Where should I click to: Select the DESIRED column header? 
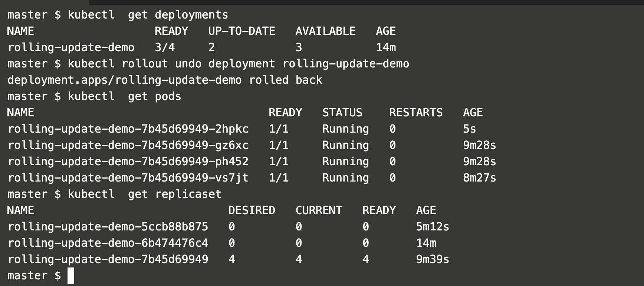pyautogui.click(x=252, y=210)
